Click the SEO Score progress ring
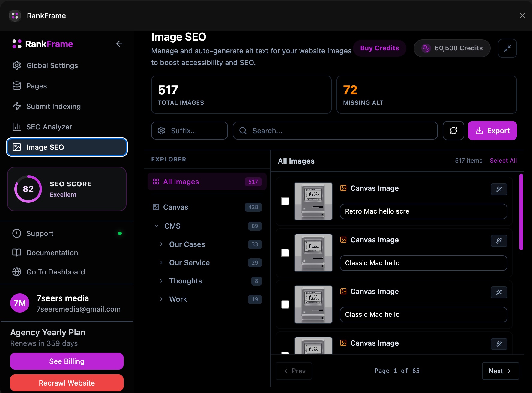Image resolution: width=532 pixels, height=393 pixels. [x=28, y=189]
